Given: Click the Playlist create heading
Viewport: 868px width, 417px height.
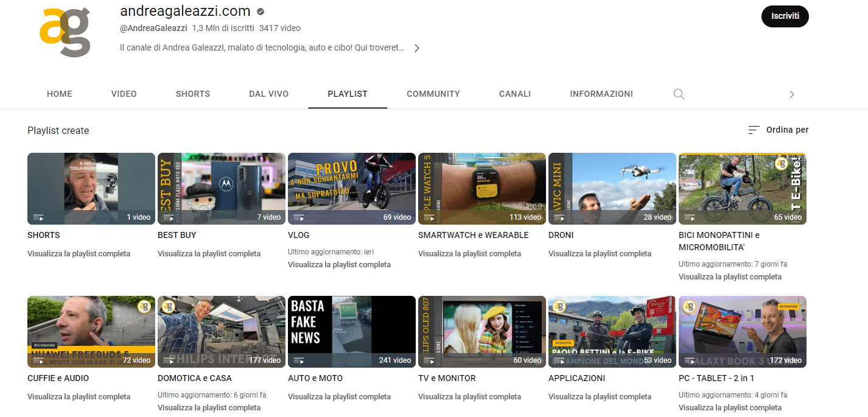Looking at the screenshot, I should click(x=58, y=130).
